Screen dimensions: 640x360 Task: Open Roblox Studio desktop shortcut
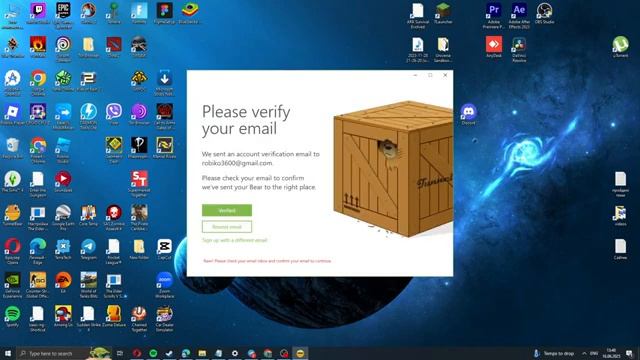pyautogui.click(x=63, y=150)
